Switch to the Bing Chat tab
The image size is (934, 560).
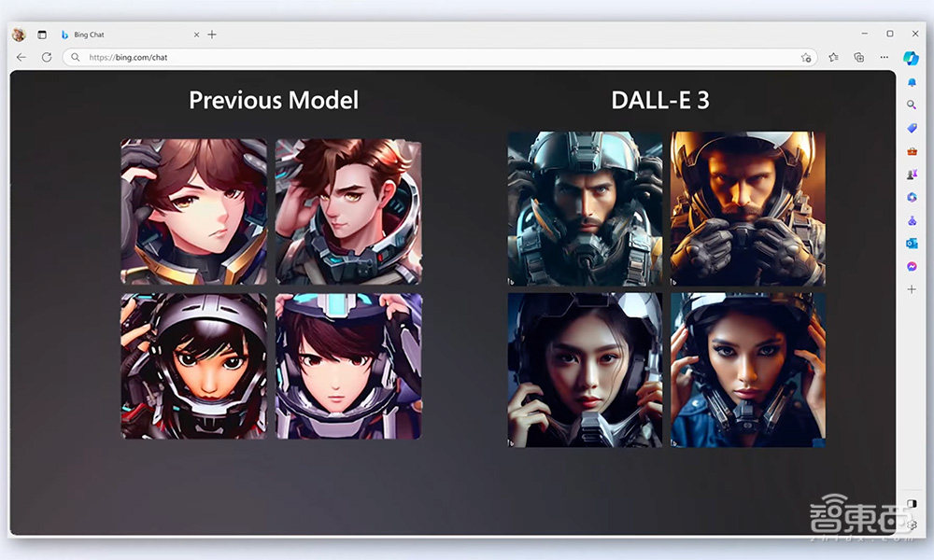121,35
